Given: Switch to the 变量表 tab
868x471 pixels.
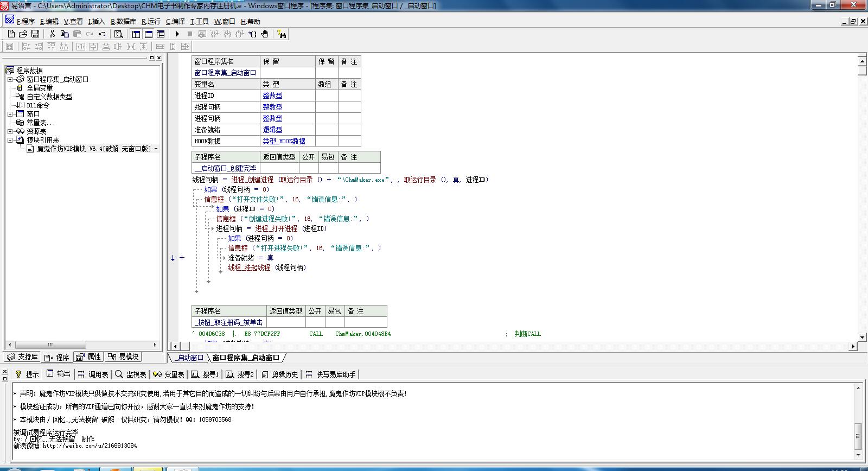Looking at the screenshot, I should coord(169,374).
